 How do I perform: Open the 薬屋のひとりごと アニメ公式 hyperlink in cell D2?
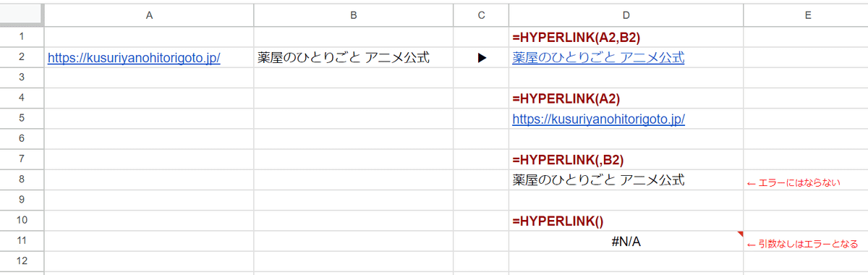pos(598,58)
